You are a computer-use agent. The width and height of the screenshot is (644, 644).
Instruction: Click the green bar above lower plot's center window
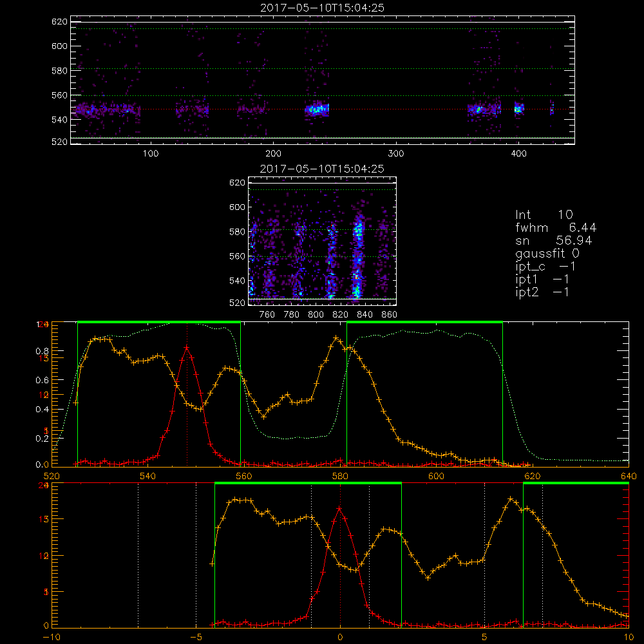coord(308,483)
